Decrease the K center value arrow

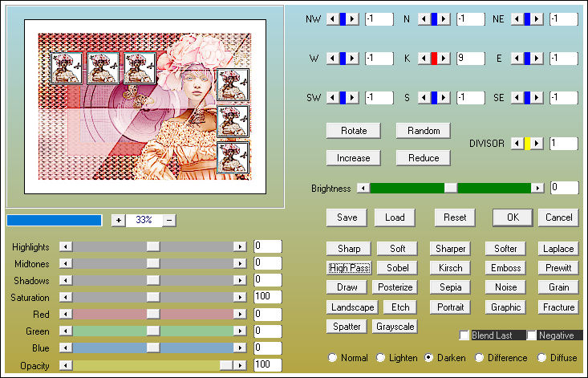pos(424,58)
